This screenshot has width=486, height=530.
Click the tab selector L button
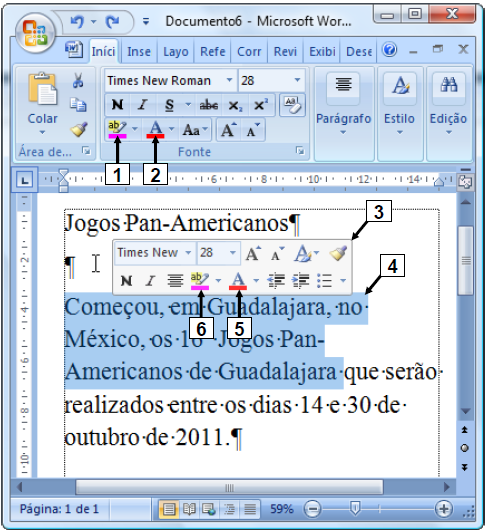point(25,179)
